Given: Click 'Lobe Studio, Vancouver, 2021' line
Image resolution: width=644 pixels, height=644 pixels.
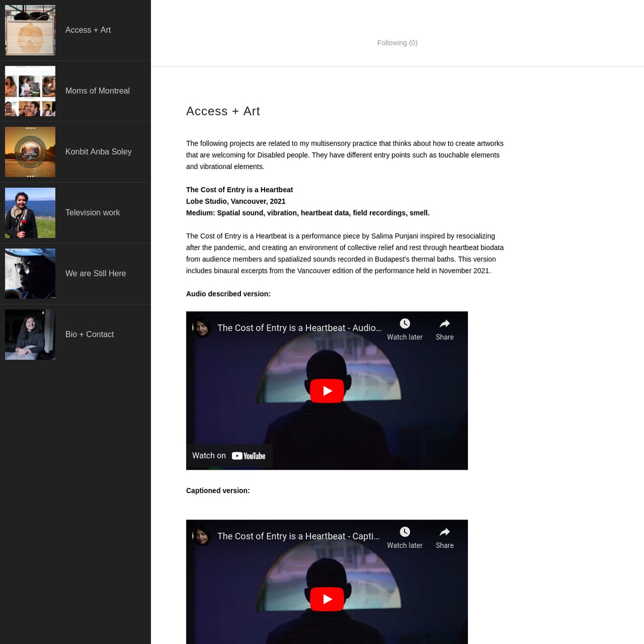Looking at the screenshot, I should [236, 201].
